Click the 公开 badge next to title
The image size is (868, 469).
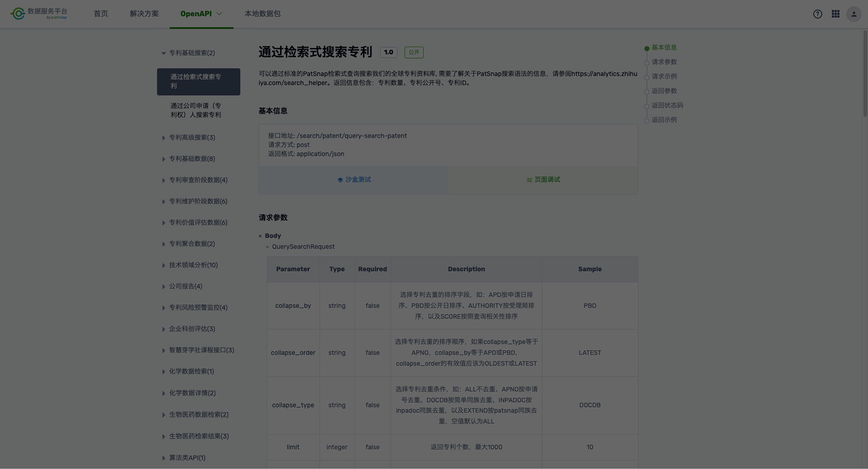(414, 52)
